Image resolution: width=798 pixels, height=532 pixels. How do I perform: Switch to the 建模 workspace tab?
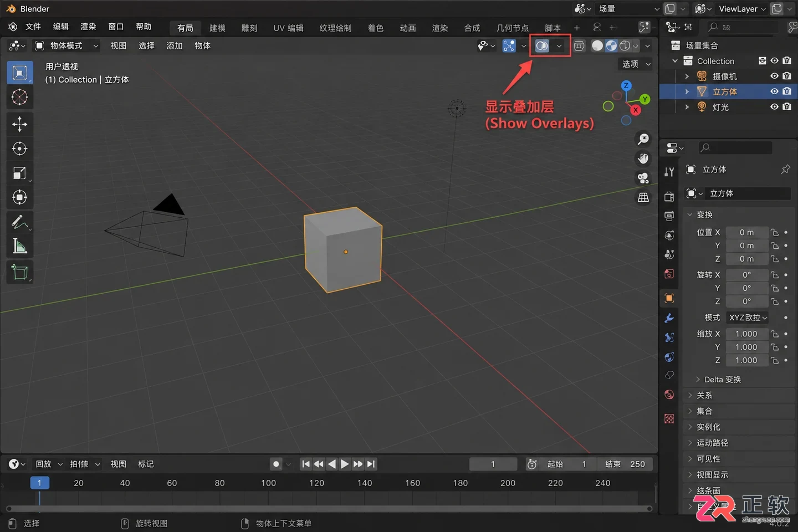tap(217, 28)
